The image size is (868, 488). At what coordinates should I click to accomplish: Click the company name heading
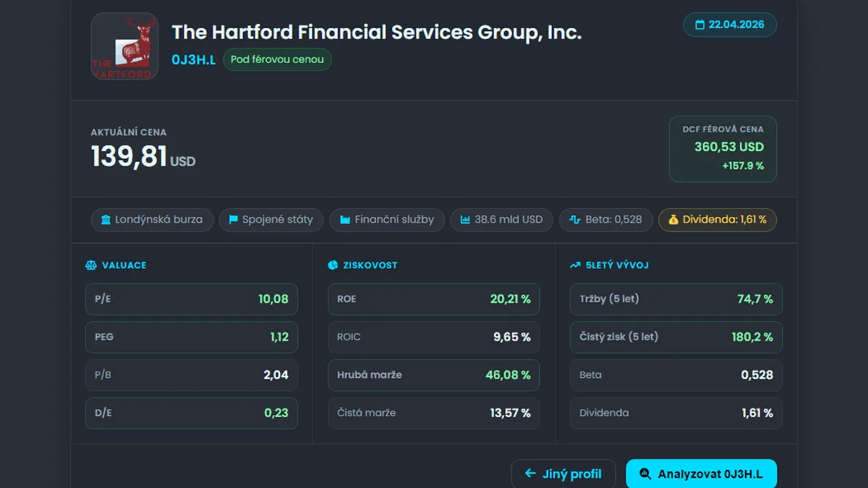click(376, 33)
